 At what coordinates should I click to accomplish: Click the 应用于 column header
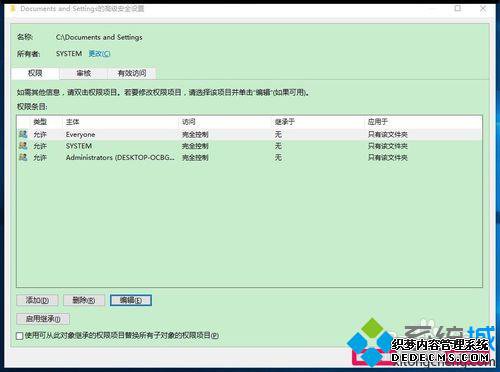pyautogui.click(x=378, y=122)
